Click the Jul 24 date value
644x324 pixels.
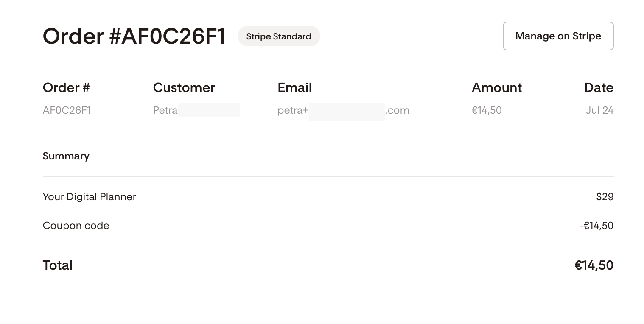click(x=599, y=110)
